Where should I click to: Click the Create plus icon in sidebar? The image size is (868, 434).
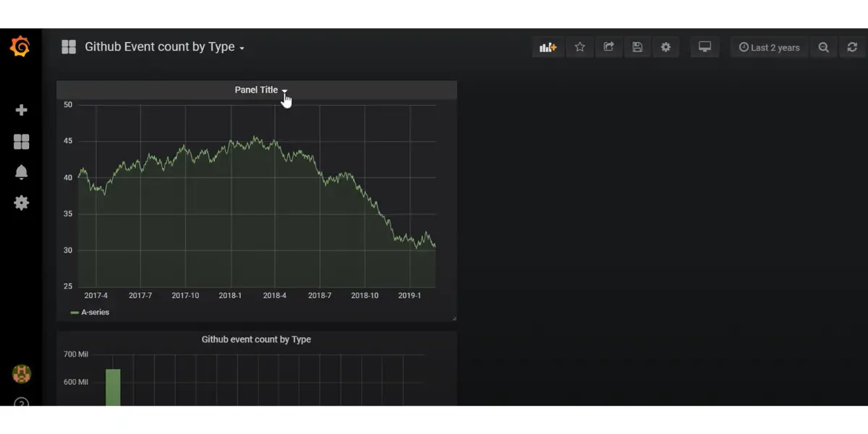[21, 110]
